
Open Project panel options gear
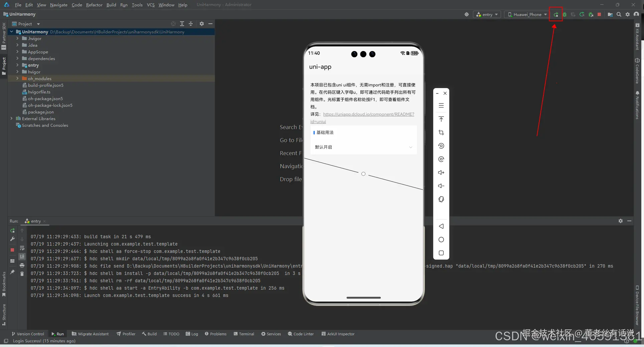(x=202, y=24)
